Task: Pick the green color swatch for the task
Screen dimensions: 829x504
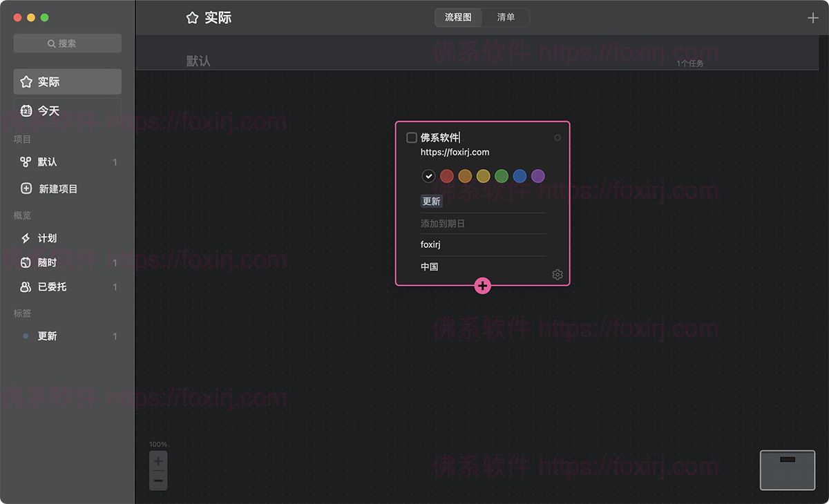Action: [502, 176]
